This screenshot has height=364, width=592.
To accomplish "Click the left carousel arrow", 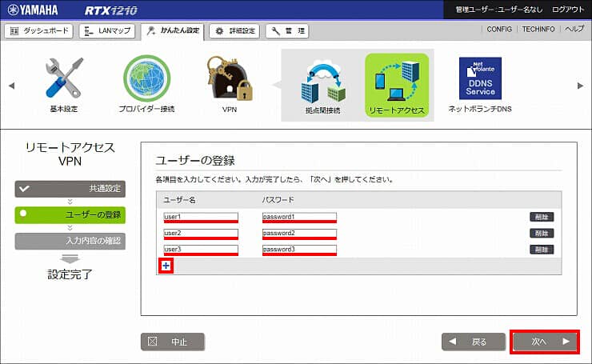I will [12, 86].
